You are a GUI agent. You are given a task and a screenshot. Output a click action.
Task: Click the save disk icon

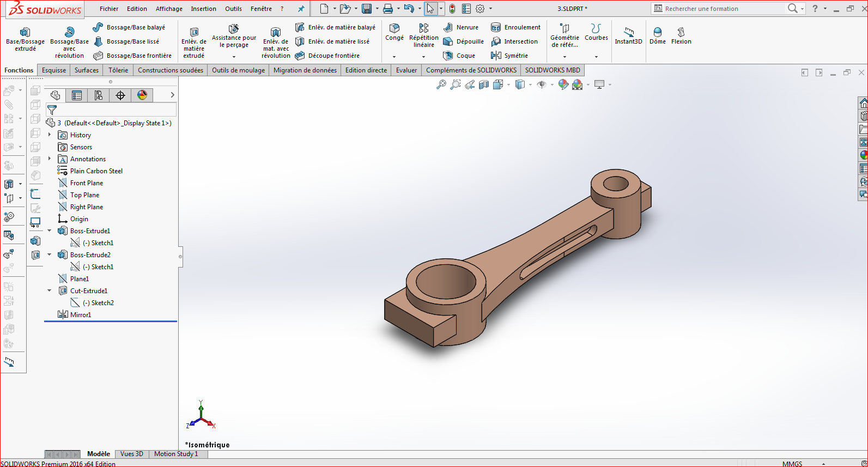367,9
